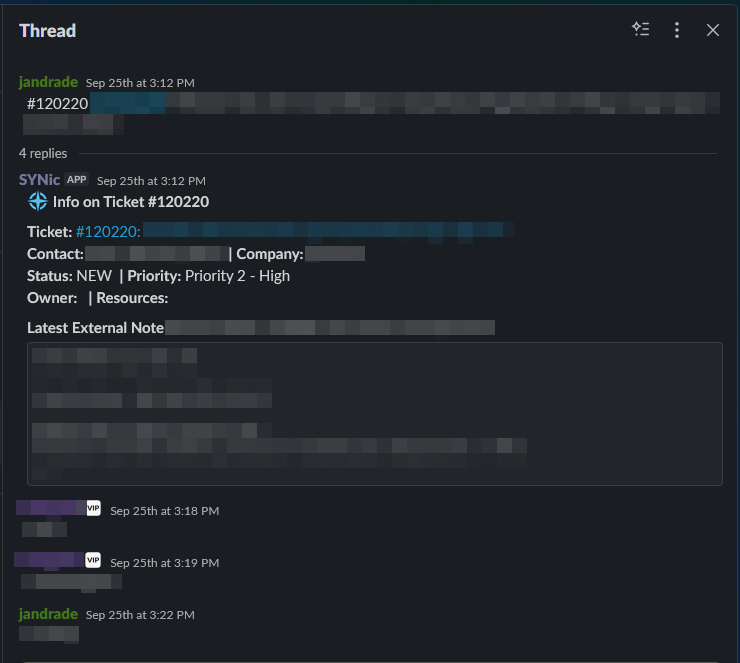
Task: Click the "4 replies" divider label
Action: pyautogui.click(x=43, y=153)
